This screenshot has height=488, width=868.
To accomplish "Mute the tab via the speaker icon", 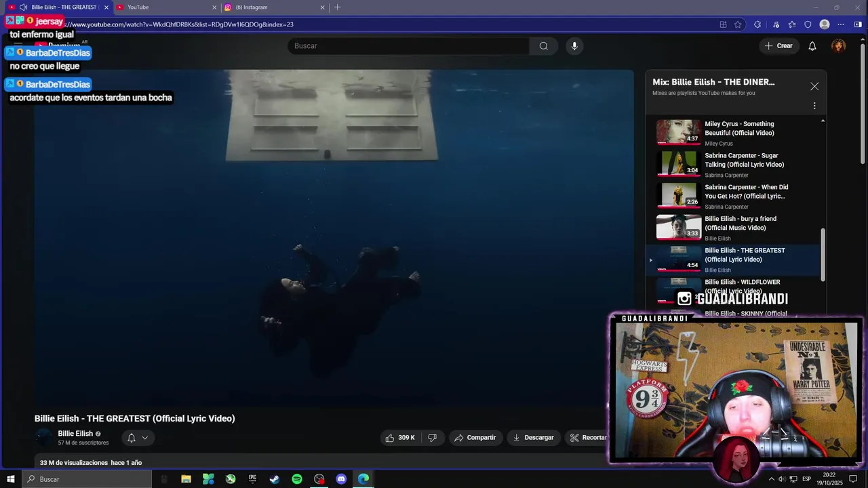I will point(23,7).
